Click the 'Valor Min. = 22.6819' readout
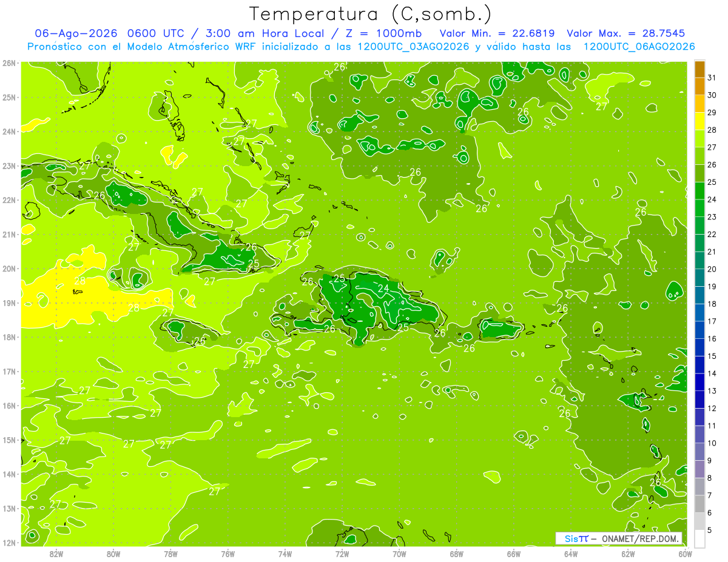The image size is (728, 562). coord(498,33)
